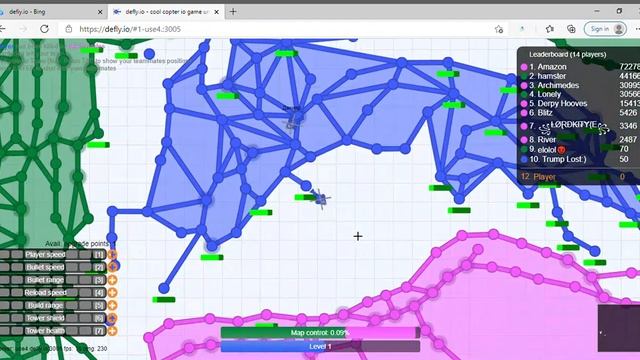Restore down the browser window
Viewport: 640px width, 360px height.
coord(619,11)
